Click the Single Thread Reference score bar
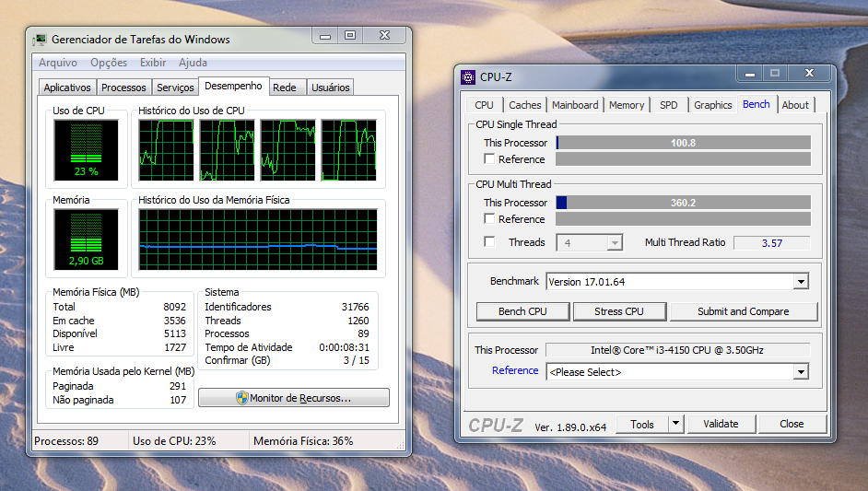The width and height of the screenshot is (868, 491). click(x=683, y=159)
